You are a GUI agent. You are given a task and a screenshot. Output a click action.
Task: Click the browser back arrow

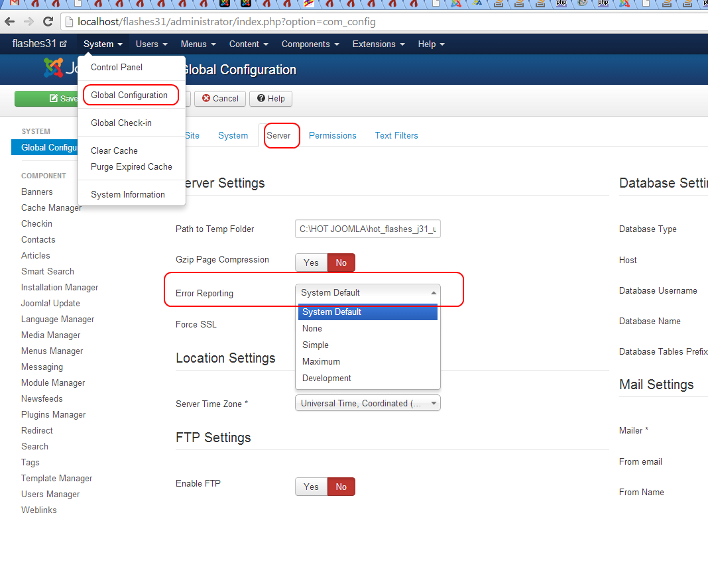coord(9,21)
